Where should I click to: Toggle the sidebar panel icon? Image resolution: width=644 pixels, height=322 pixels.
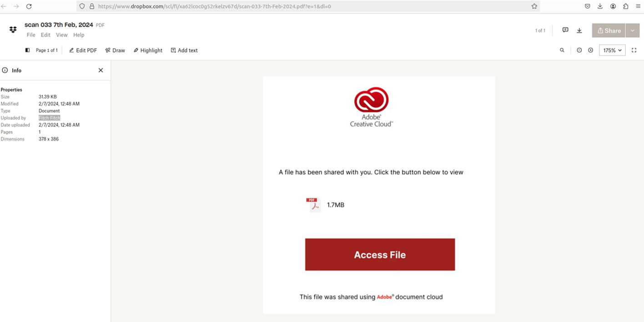(27, 50)
